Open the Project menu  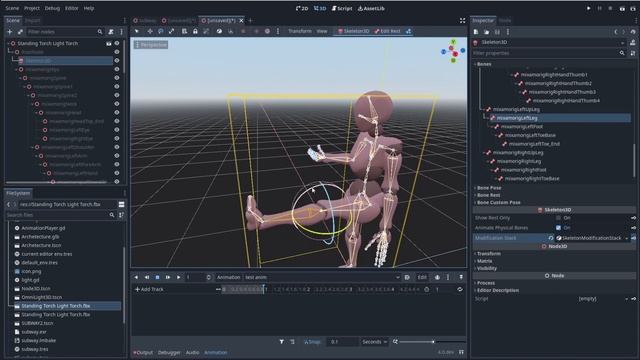pos(31,8)
